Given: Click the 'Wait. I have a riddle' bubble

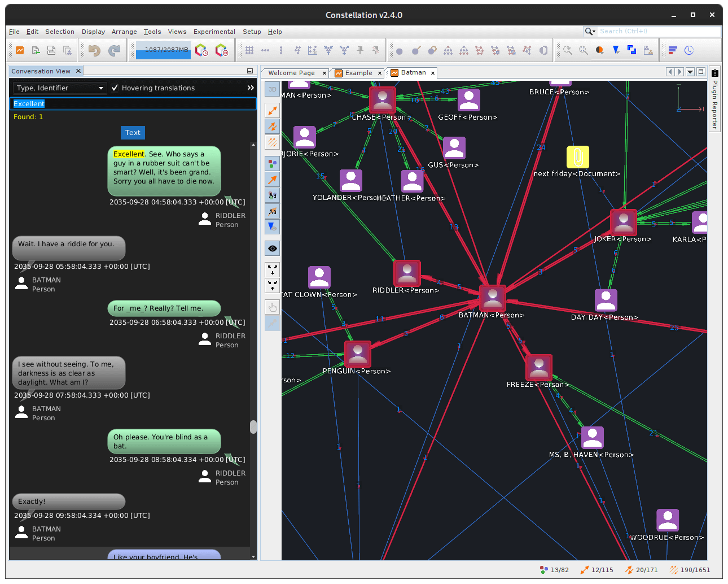Looking at the screenshot, I should coord(68,248).
